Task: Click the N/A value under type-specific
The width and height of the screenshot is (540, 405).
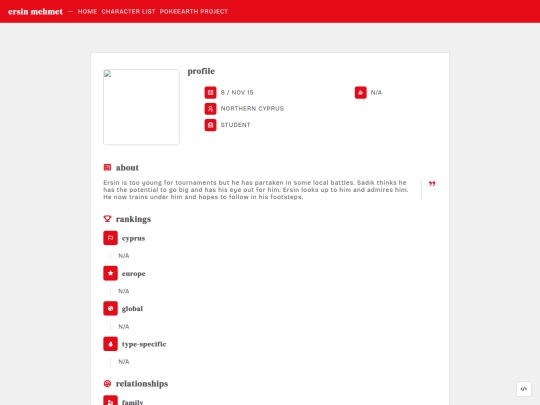Action: pyautogui.click(x=124, y=362)
